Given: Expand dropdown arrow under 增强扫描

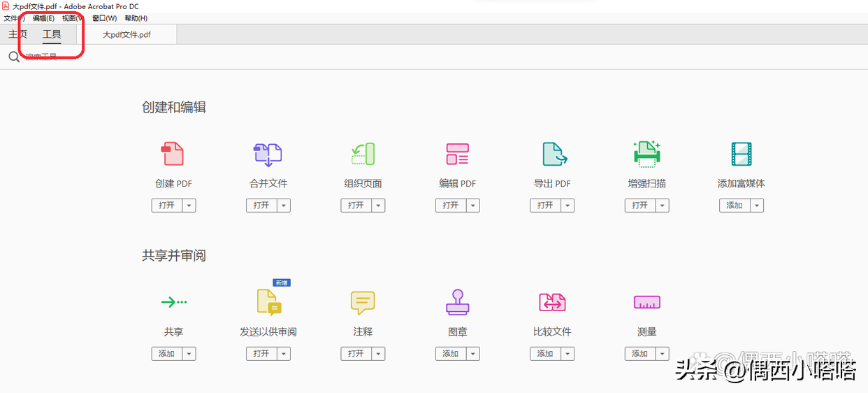Looking at the screenshot, I should click(x=663, y=206).
